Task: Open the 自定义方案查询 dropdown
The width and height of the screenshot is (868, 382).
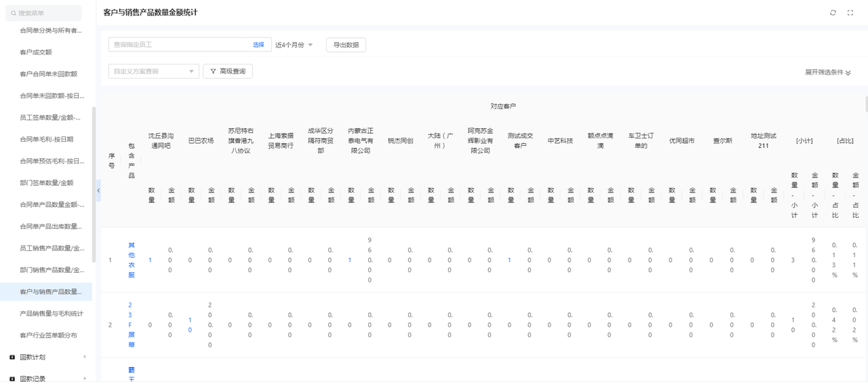Action: tap(153, 71)
